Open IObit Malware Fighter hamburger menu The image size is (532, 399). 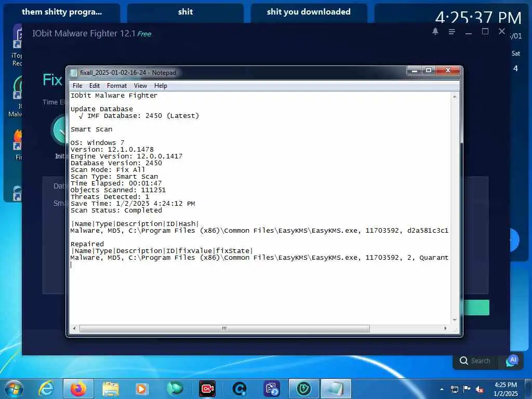(451, 32)
